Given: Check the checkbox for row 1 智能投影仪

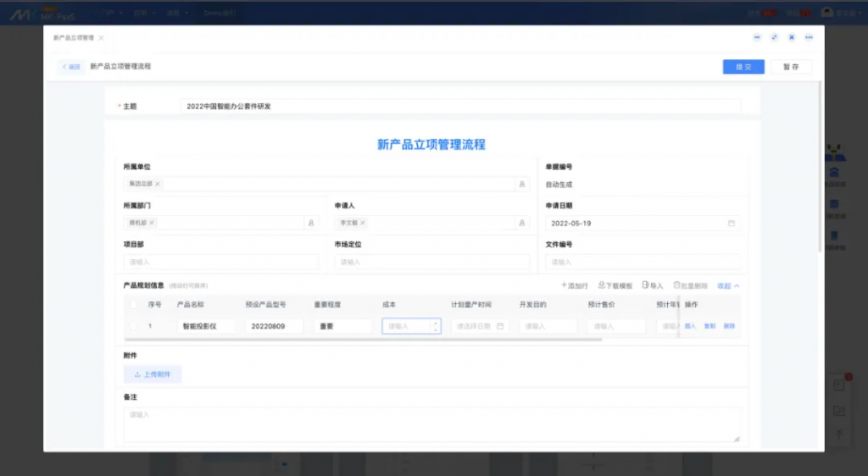Looking at the screenshot, I should (x=132, y=326).
